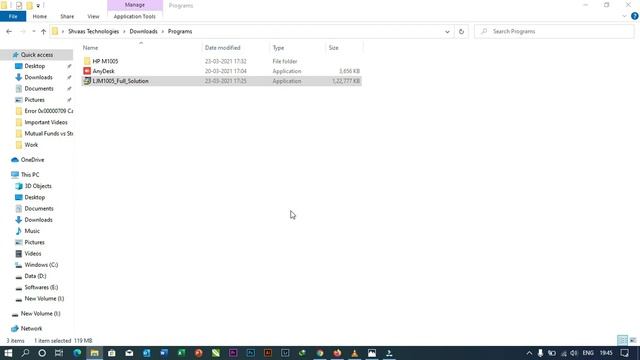Expand the address bar history dropdown
640x360 pixels.
(x=447, y=31)
